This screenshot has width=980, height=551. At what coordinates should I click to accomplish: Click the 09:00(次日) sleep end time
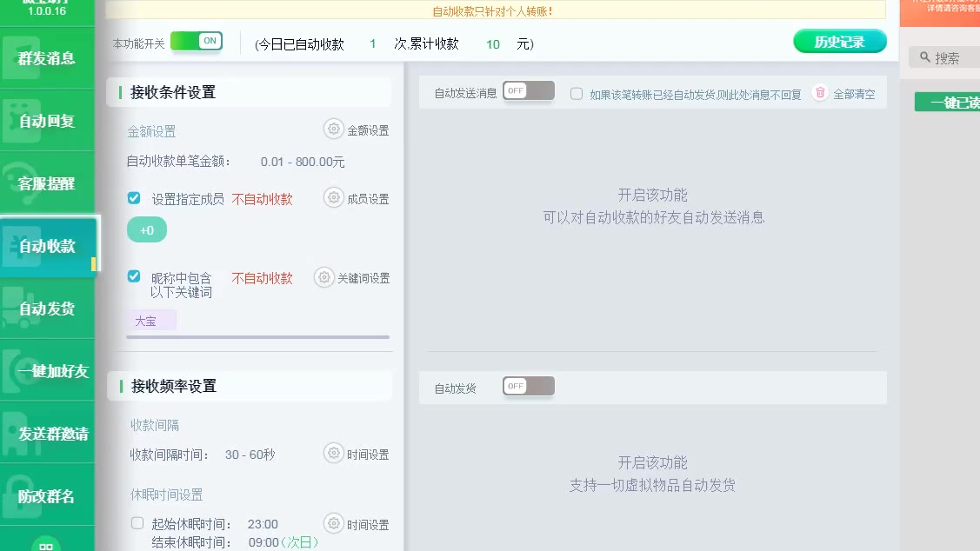[283, 542]
